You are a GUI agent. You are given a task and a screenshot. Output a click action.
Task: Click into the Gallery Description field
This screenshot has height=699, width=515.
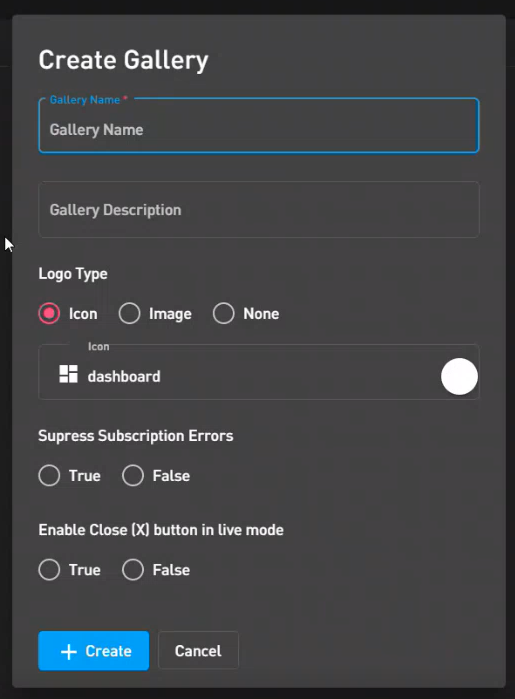click(x=259, y=210)
